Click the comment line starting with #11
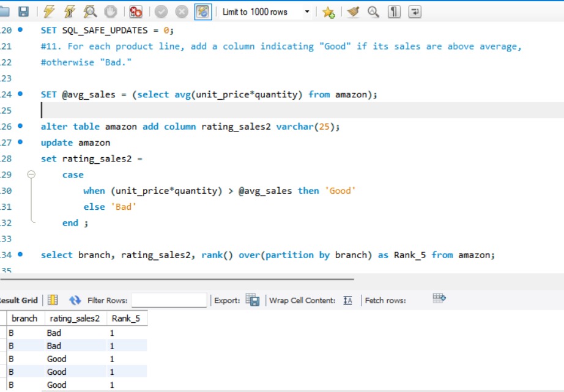Screen dimensions: 564x392 pyautogui.click(x=281, y=46)
